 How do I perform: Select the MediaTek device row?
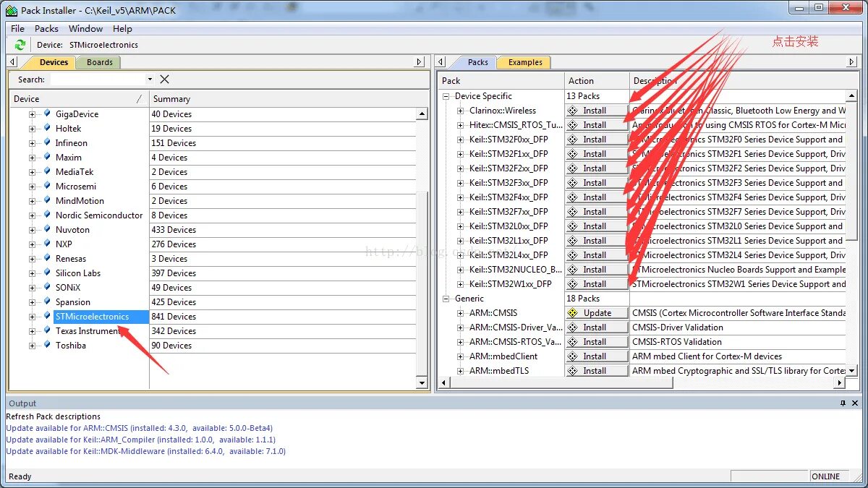pos(75,172)
